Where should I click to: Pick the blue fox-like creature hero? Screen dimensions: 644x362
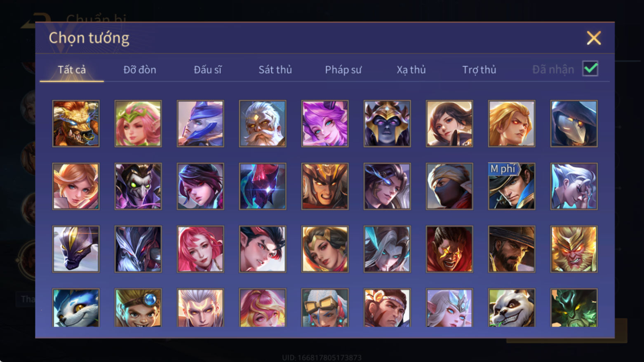pos(76,308)
